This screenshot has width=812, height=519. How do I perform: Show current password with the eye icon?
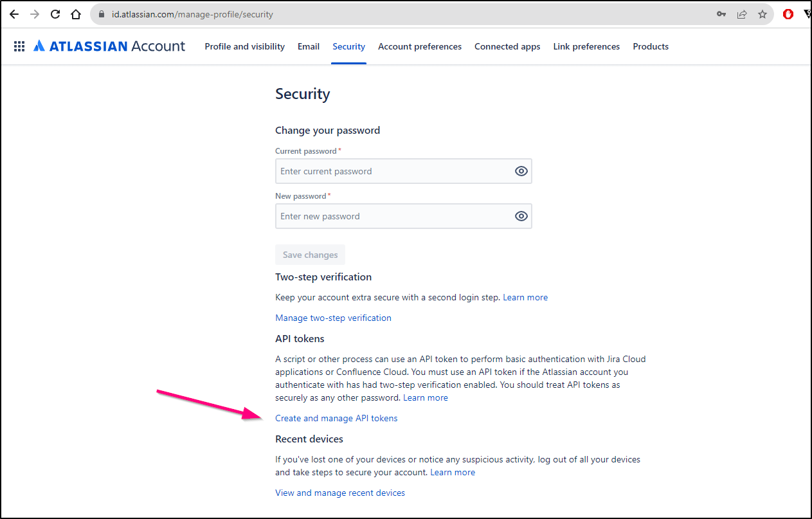521,171
